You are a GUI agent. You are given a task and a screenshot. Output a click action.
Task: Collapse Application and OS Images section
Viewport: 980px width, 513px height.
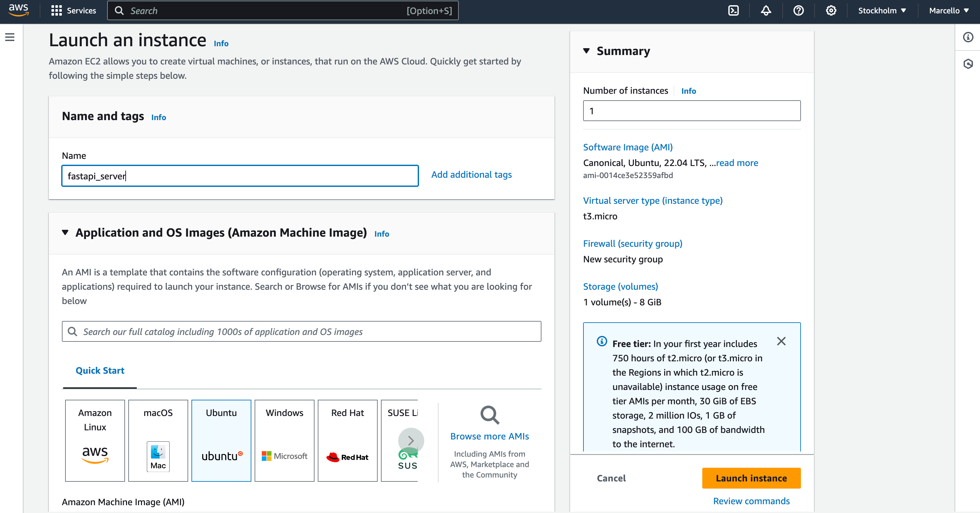65,232
